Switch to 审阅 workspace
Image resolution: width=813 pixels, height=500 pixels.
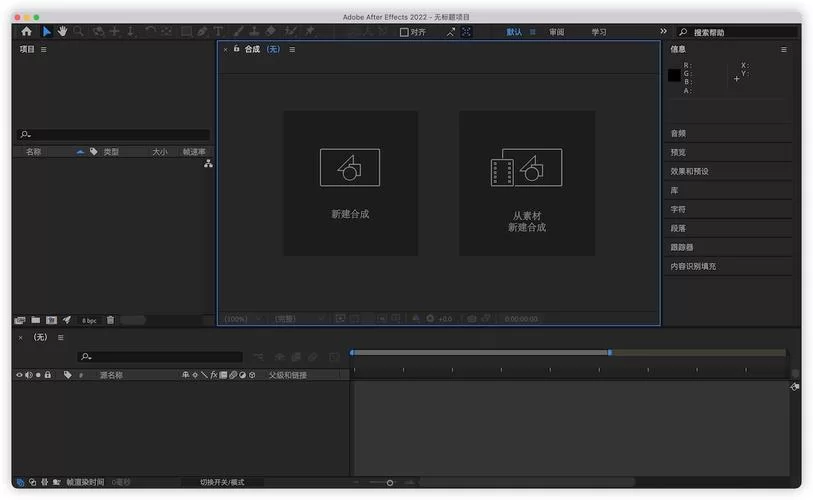557,32
